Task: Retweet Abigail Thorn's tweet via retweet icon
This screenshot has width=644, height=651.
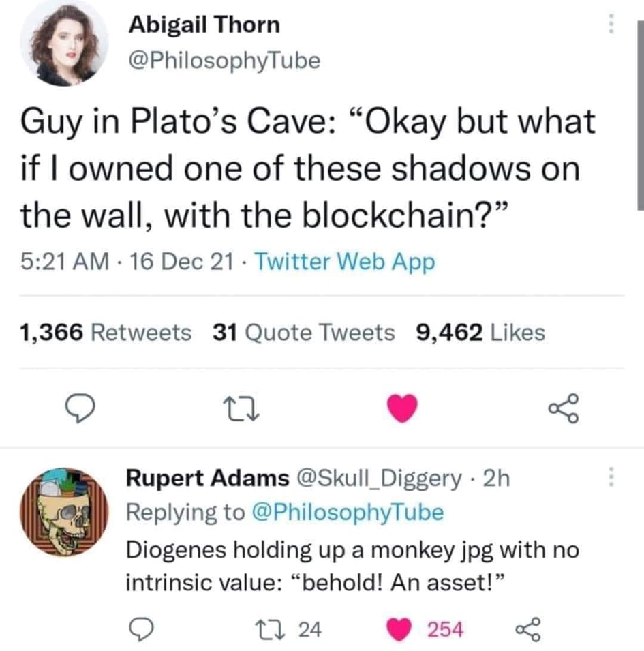Action: pyautogui.click(x=241, y=409)
